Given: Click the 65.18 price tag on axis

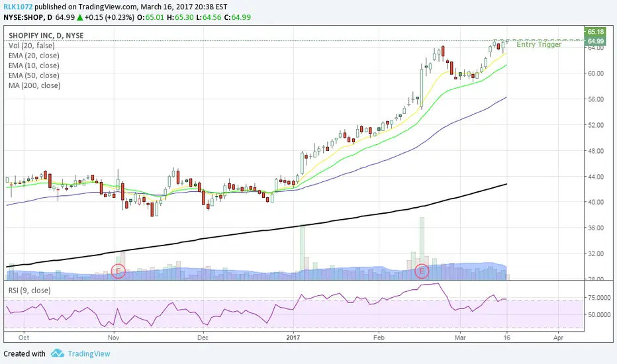Looking at the screenshot, I should click(x=595, y=32).
